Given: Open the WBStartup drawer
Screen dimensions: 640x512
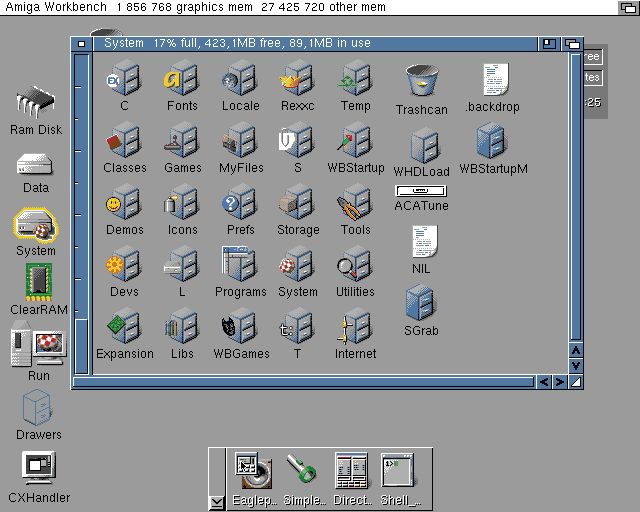Looking at the screenshot, I should (355, 140).
